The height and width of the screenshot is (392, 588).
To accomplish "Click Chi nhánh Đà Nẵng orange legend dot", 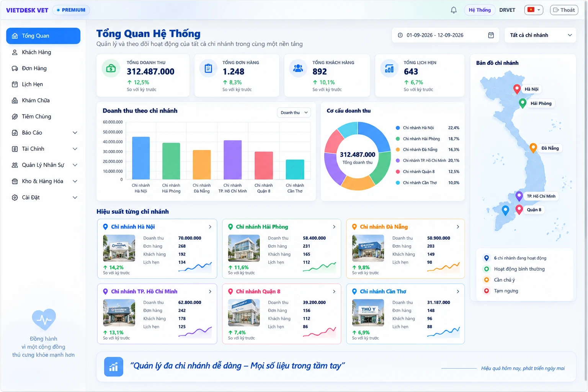I will [398, 150].
